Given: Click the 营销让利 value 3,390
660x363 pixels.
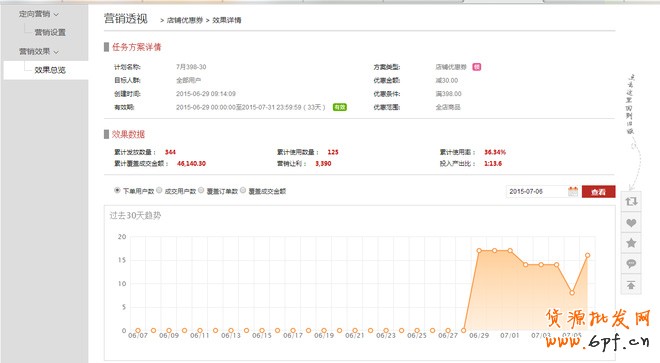Looking at the screenshot, I should (x=323, y=163).
